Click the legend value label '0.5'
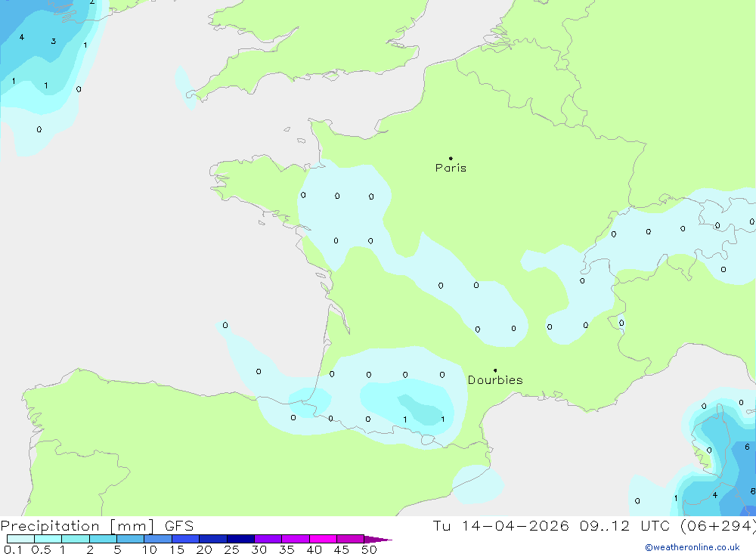 click(x=41, y=549)
